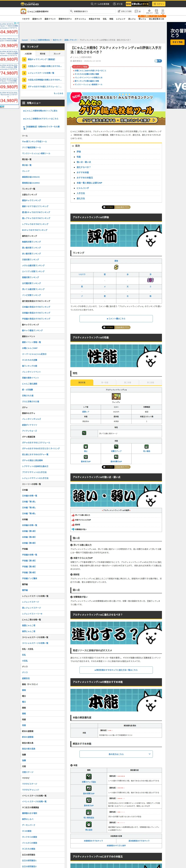186x868 pixels.
Task: Click the 停止 talent icon in 性能 table
Action: point(86,446)
